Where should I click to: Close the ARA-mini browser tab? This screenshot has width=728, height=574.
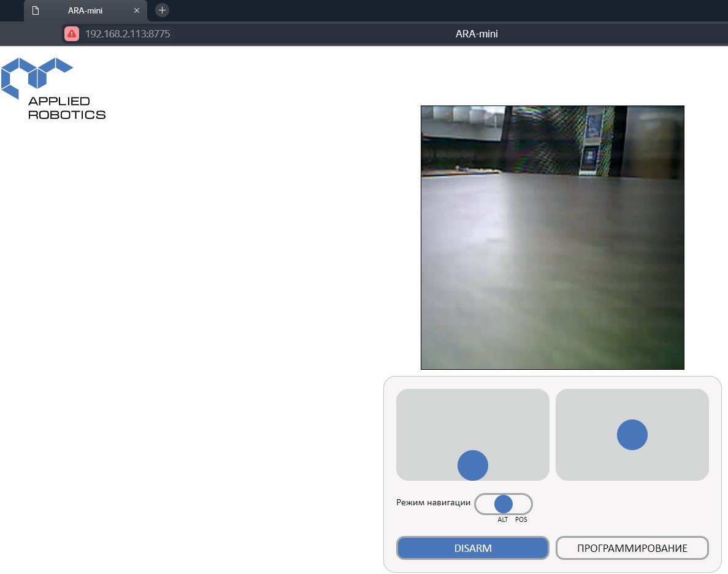(x=137, y=10)
